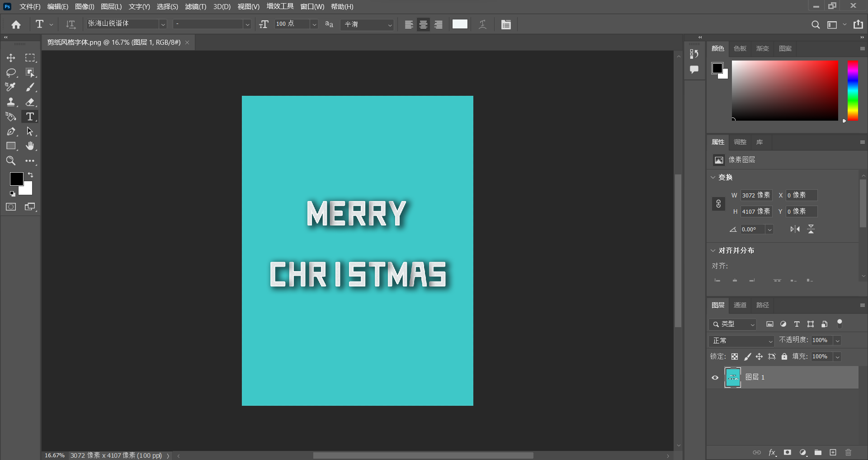Switch to the 通道 tab
Viewport: 868px width, 460px height.
click(x=740, y=305)
